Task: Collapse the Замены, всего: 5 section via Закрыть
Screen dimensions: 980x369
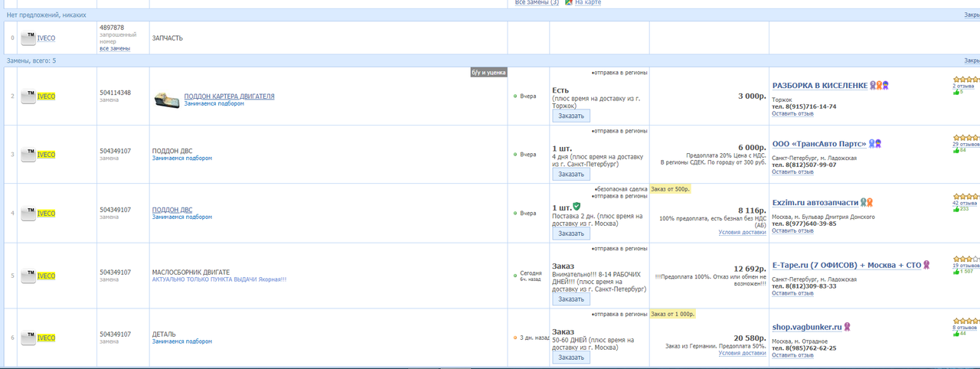Action: (972, 60)
